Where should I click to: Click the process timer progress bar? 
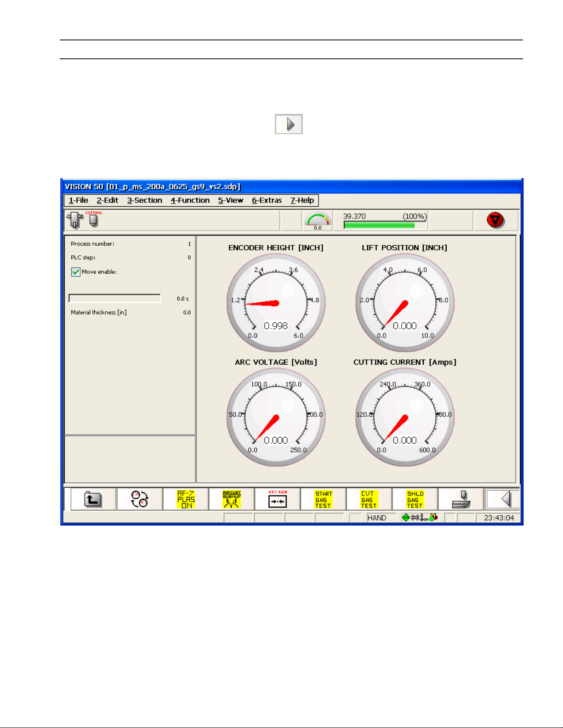click(x=115, y=299)
